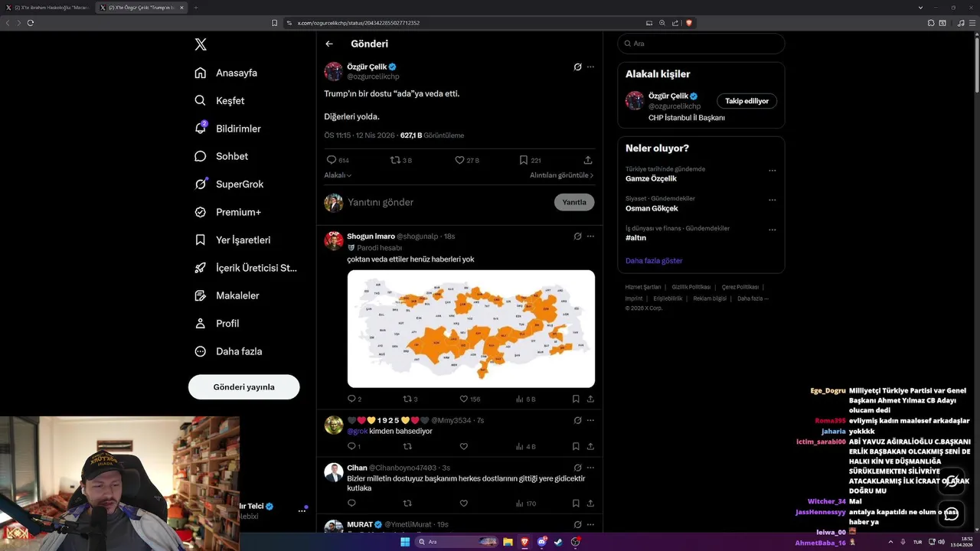
Task: Reload the page in browser
Action: 31,23
